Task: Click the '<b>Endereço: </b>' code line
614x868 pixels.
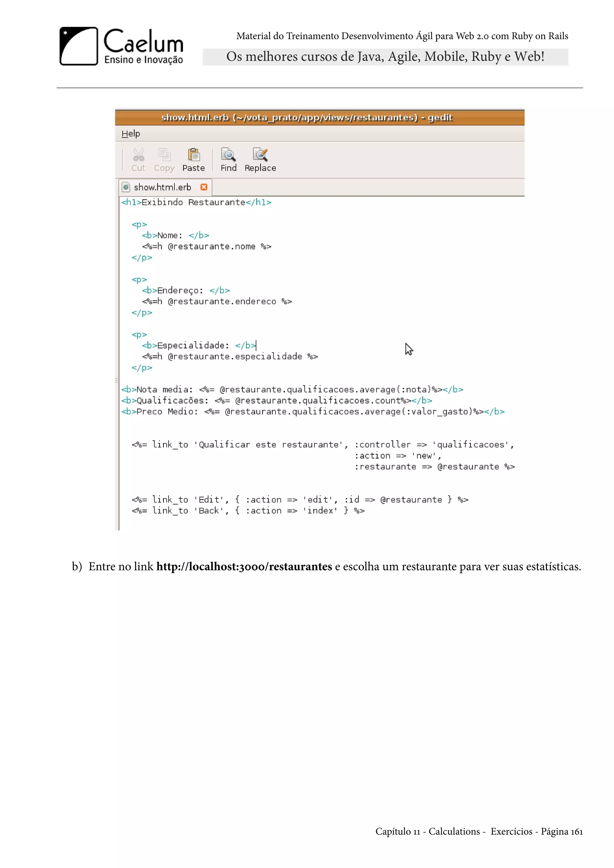Action: point(186,290)
